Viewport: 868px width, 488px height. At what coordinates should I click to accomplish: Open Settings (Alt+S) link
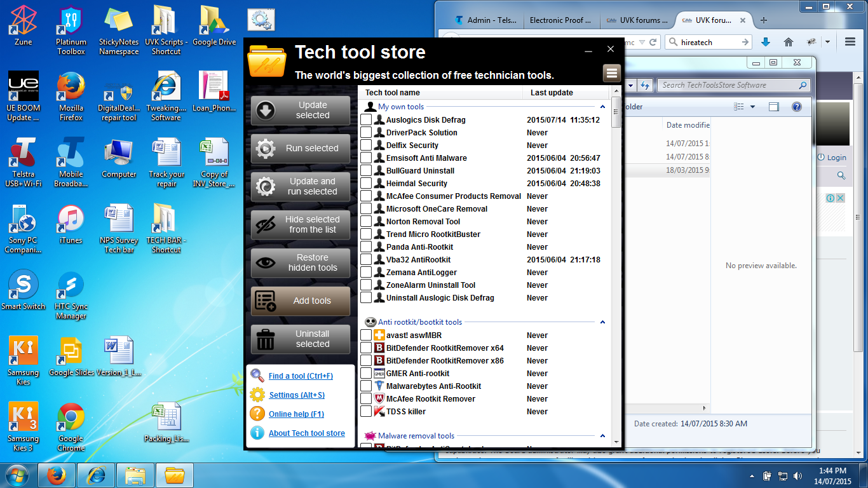(297, 395)
